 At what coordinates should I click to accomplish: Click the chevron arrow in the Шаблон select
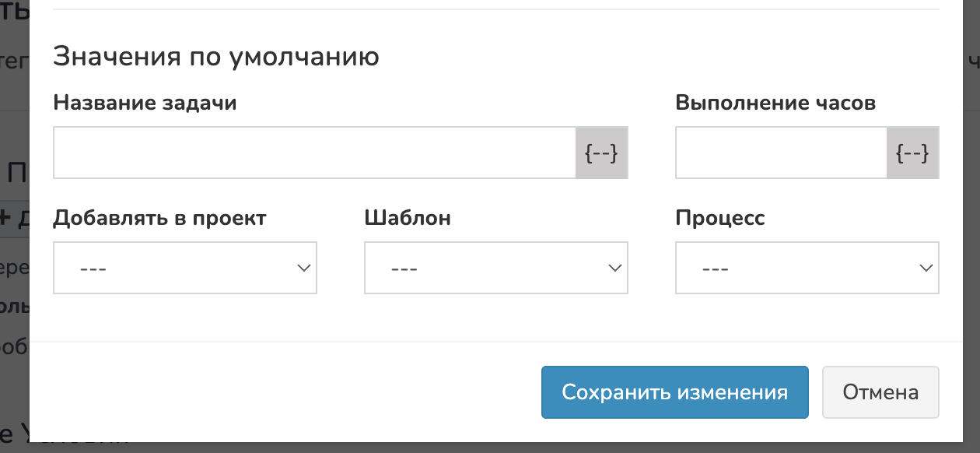(x=614, y=268)
